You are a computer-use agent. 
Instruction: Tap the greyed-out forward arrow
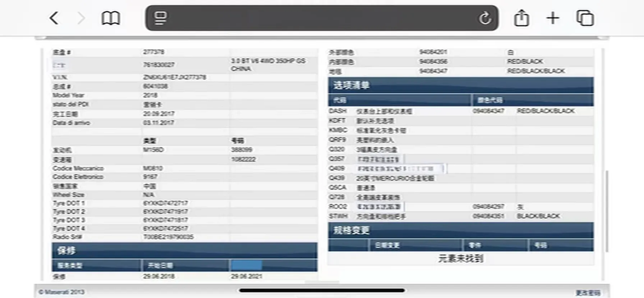82,18
